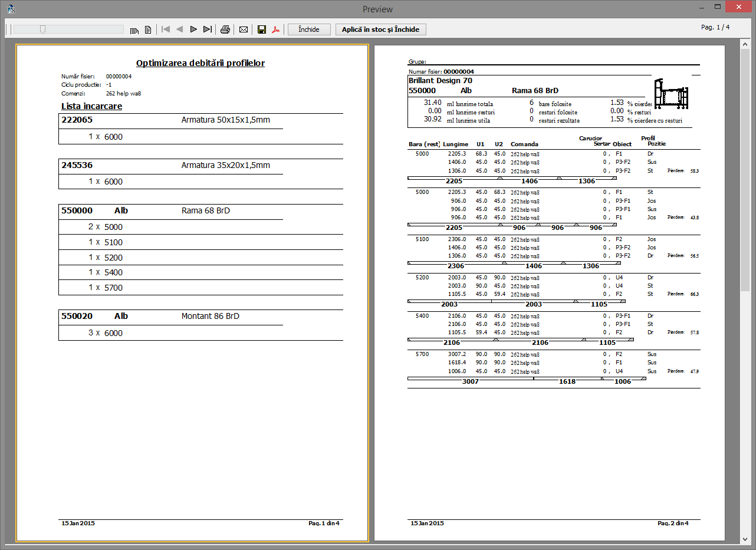Go to first page
The width and height of the screenshot is (756, 550).
point(166,29)
